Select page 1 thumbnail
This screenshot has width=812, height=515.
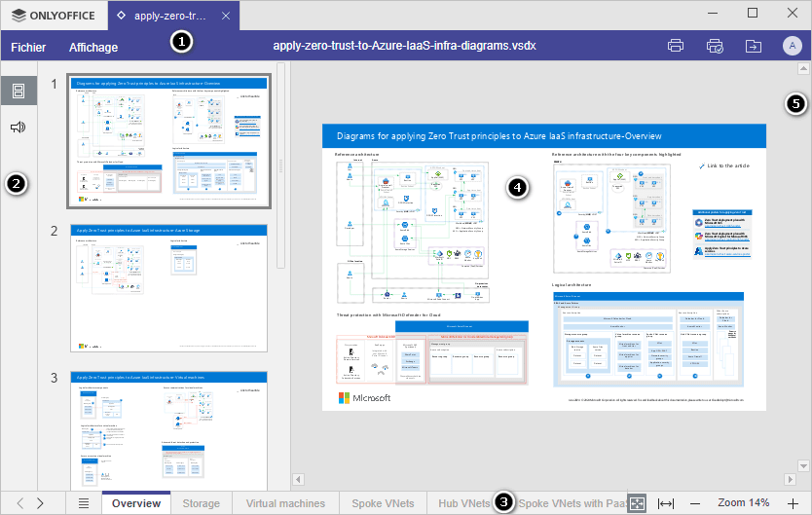(x=168, y=141)
